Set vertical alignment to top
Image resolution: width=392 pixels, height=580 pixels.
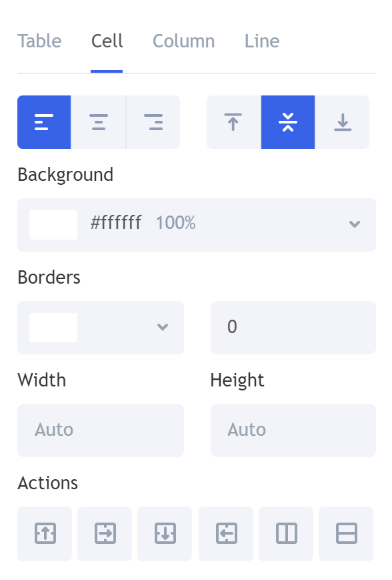[233, 122]
